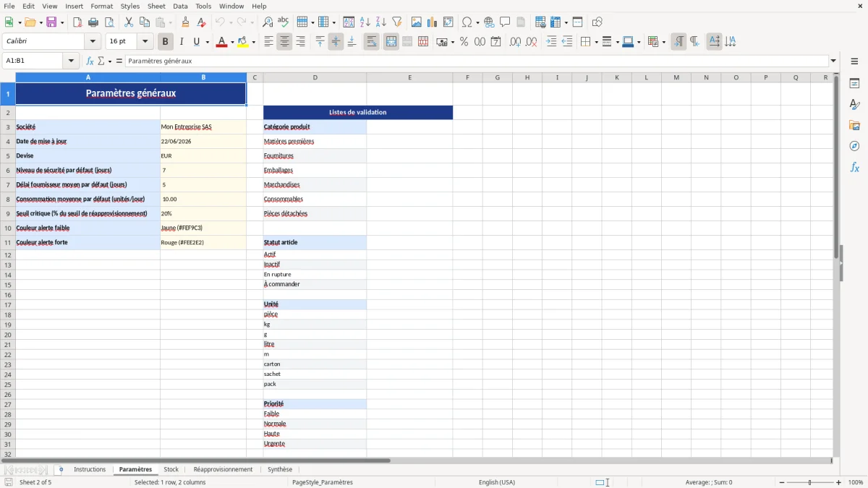Viewport: 868px width, 488px height.
Task: Open the Font Size dropdown
Action: click(x=145, y=42)
